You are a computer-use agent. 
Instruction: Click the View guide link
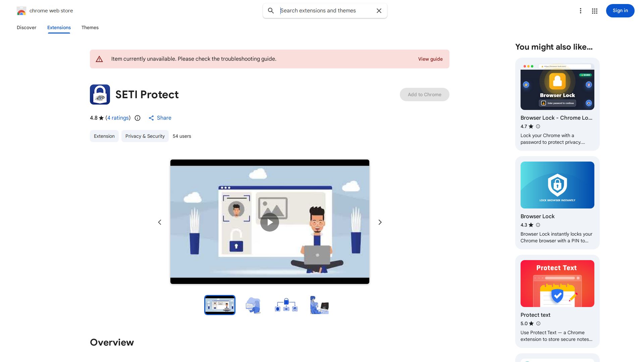pos(430,59)
